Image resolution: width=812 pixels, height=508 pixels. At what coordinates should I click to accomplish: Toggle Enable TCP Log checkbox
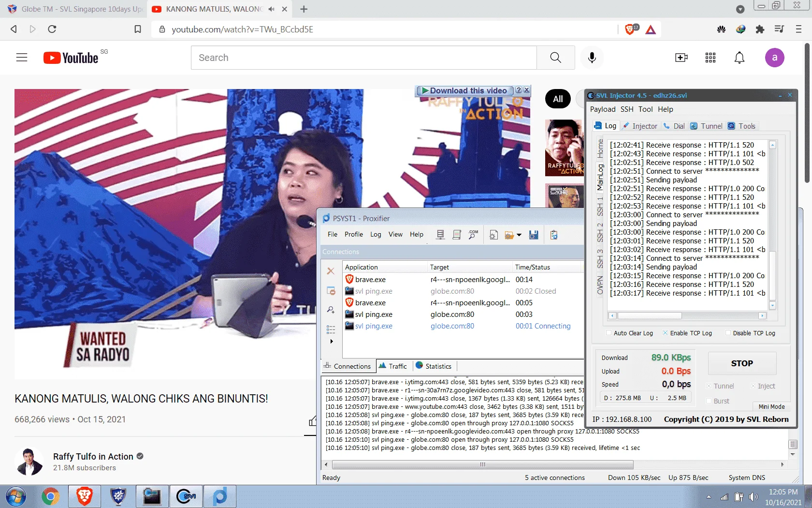tap(665, 333)
